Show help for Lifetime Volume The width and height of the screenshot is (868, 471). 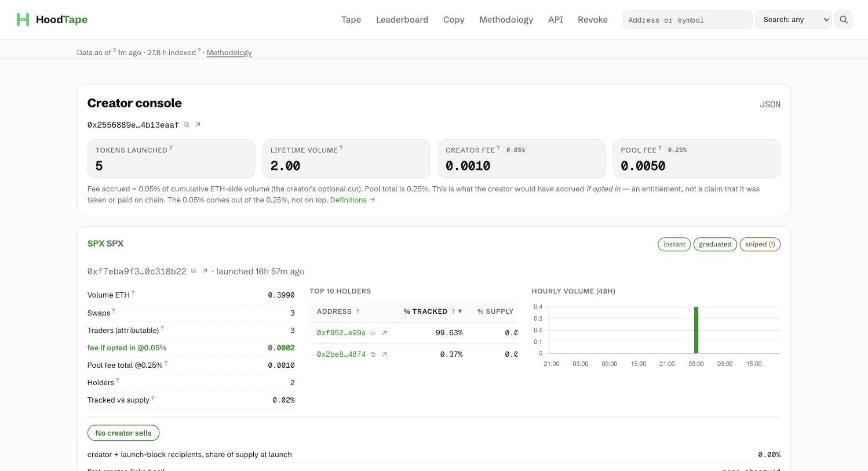pyautogui.click(x=341, y=148)
